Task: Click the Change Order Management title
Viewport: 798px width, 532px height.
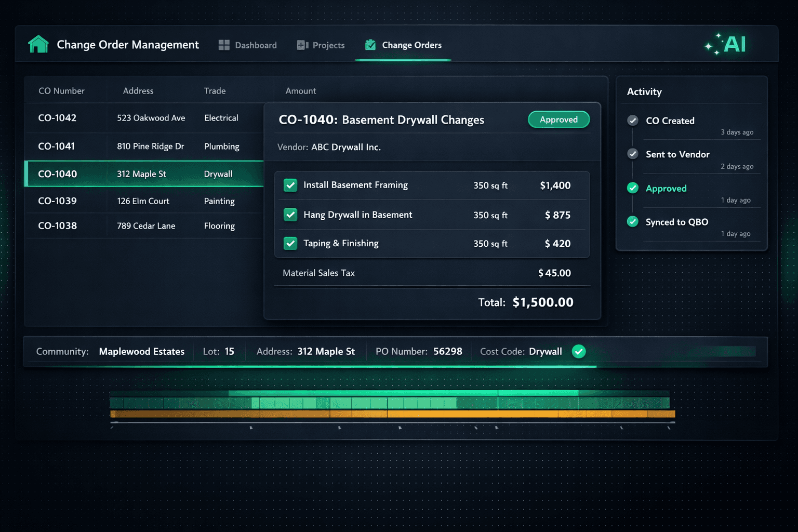Action: 128,45
